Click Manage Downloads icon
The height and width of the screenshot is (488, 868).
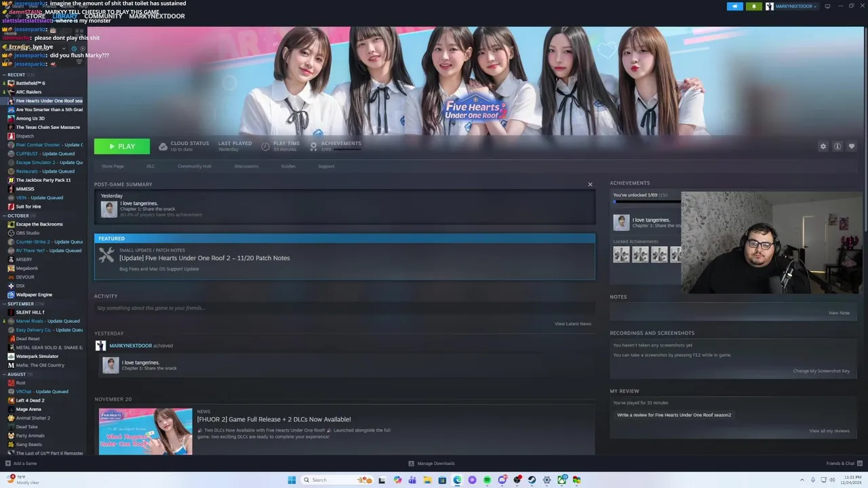tap(411, 464)
